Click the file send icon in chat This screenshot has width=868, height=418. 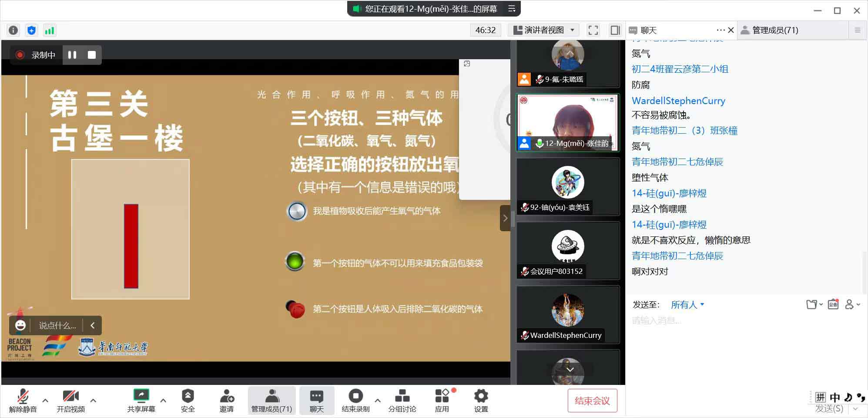point(811,304)
